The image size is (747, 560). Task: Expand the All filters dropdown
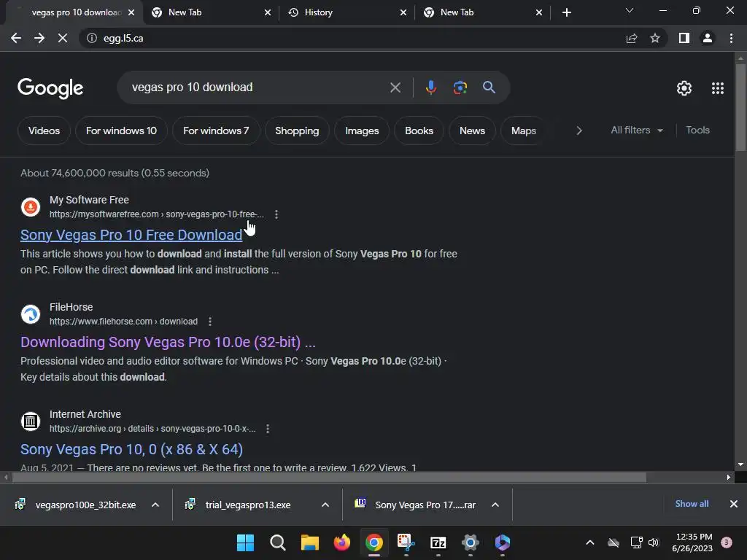636,130
